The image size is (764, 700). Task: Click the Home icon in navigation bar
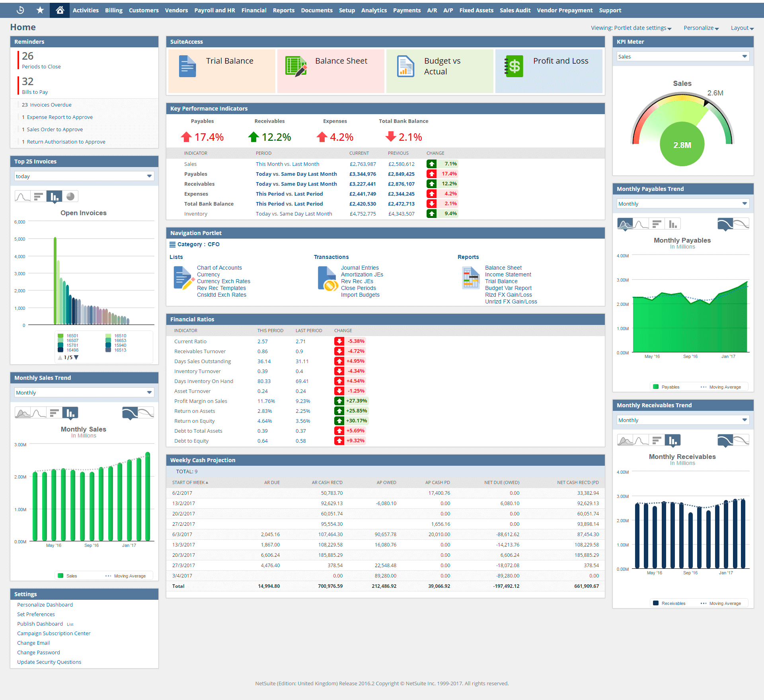(60, 10)
